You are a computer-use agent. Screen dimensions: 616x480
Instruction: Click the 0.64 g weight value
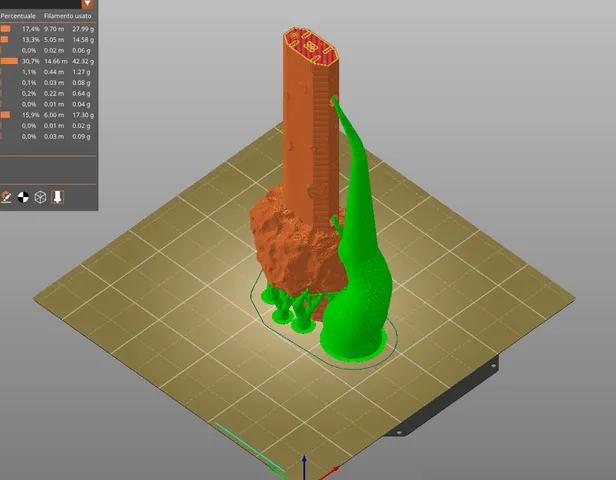[x=81, y=93]
